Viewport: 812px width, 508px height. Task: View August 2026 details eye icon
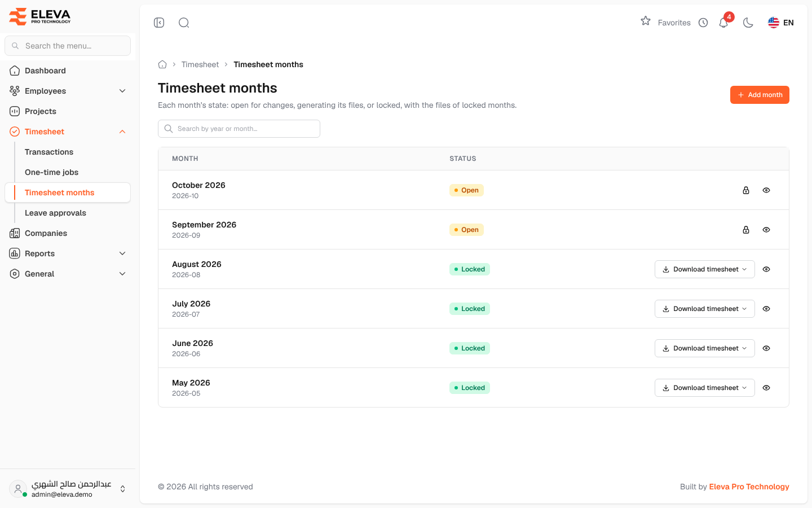tap(766, 269)
